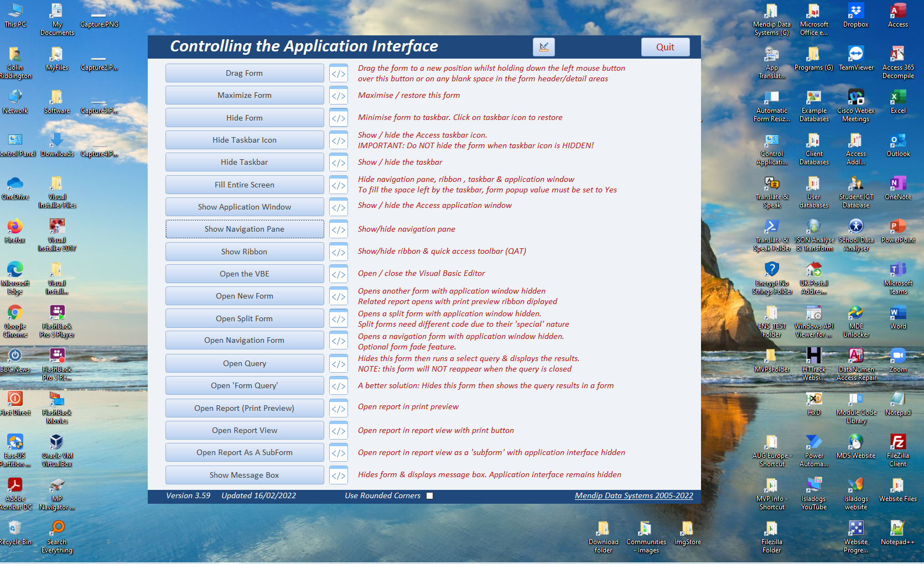Screen dimensions: 924x564
Task: Select the Search Everything desktop shortcut
Action: (x=56, y=537)
